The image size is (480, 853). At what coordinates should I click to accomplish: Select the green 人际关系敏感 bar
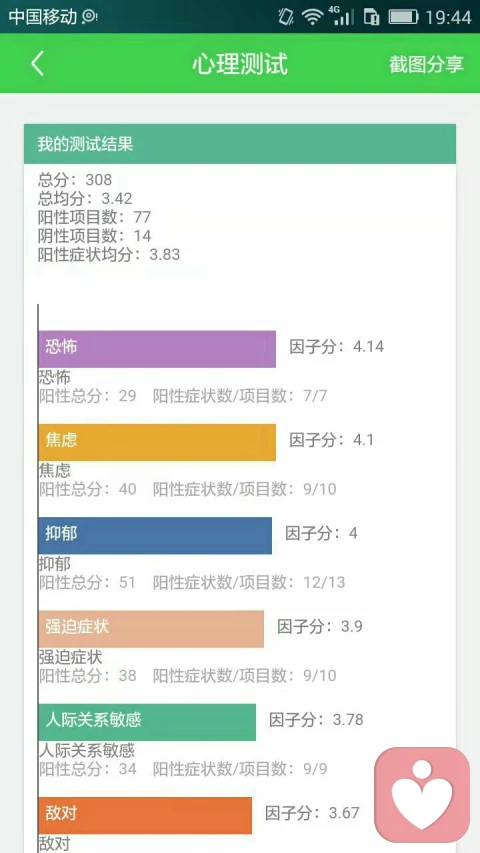click(x=147, y=722)
